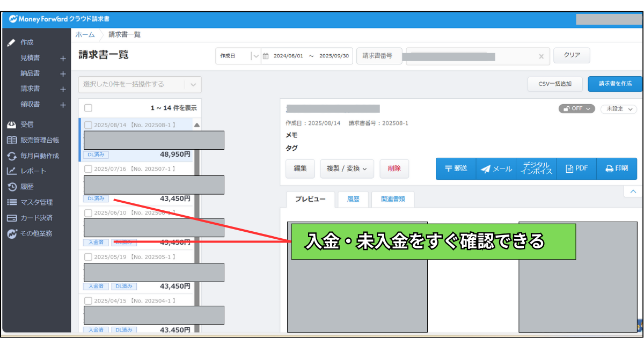Image resolution: width=644 pixels, height=338 pixels.
Task: Click up-triangle arrow on invoice 202508-1 row
Action: [x=196, y=125]
